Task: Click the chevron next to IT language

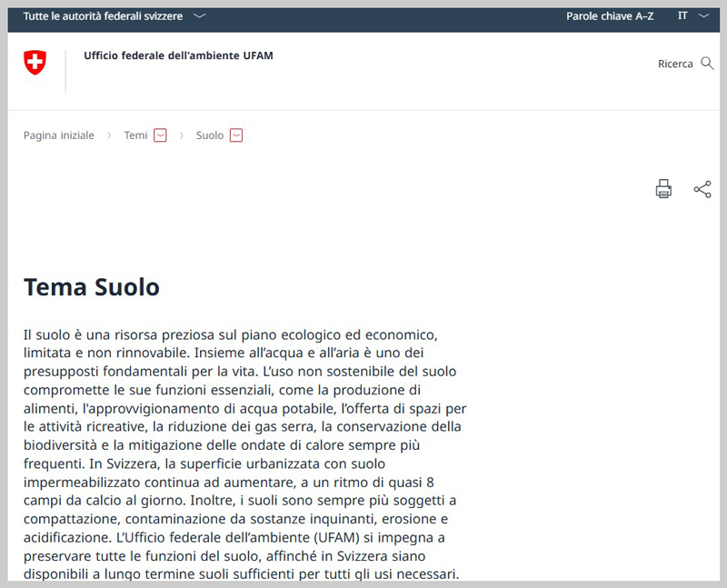Action: click(x=702, y=16)
